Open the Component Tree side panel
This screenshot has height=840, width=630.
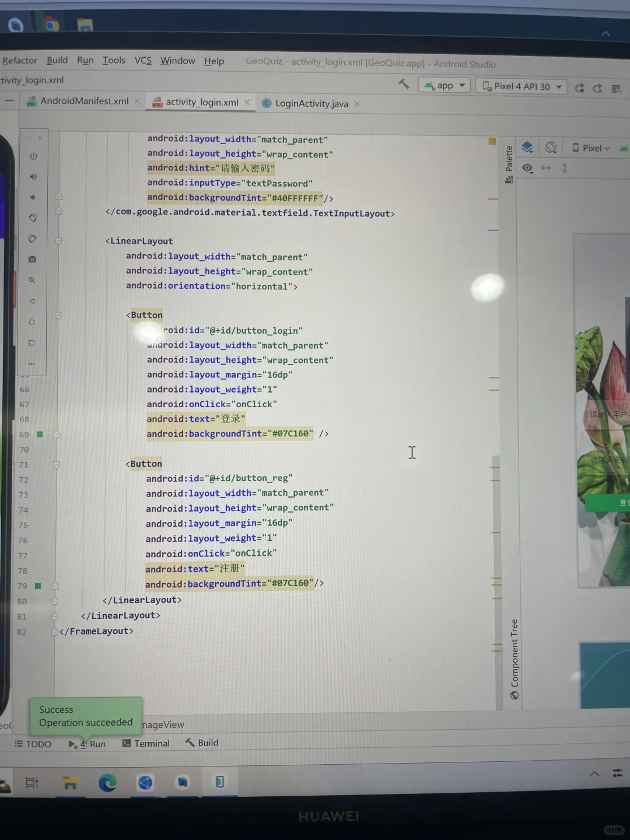[514, 659]
